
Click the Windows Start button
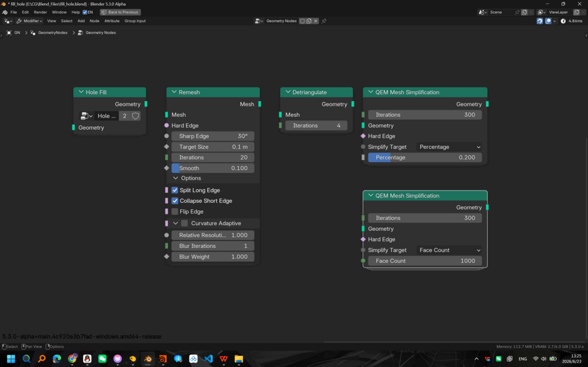[11, 359]
